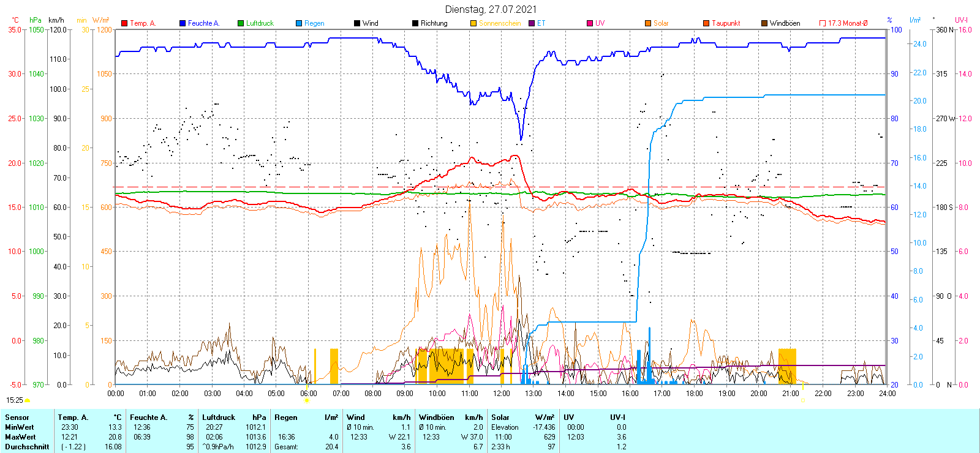The image size is (980, 453).
Task: Click the Regen legend label
Action: pos(314,23)
